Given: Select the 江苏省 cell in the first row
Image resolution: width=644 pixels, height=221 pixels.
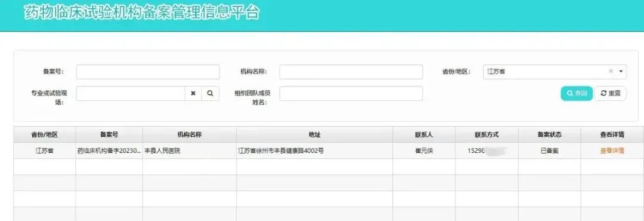Looking at the screenshot, I should [44, 151].
